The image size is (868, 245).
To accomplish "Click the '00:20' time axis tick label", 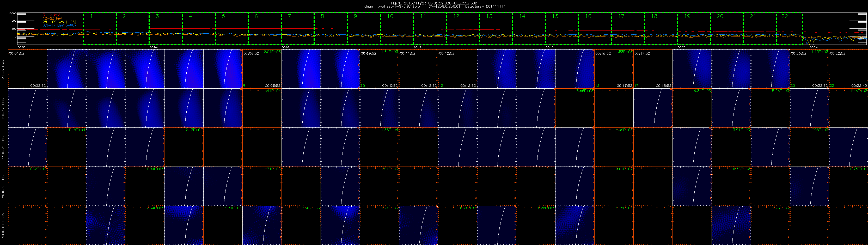I will coord(682,47).
